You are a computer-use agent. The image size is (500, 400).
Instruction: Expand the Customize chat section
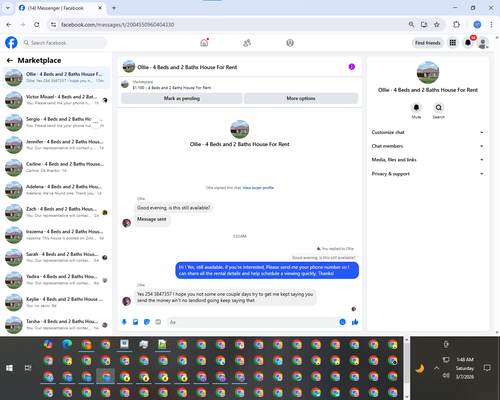point(428,132)
